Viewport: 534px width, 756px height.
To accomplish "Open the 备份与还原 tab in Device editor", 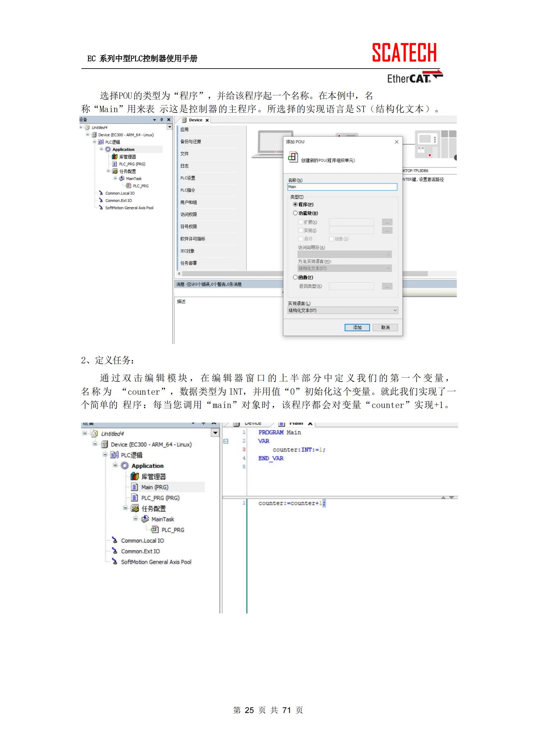I will click(191, 142).
